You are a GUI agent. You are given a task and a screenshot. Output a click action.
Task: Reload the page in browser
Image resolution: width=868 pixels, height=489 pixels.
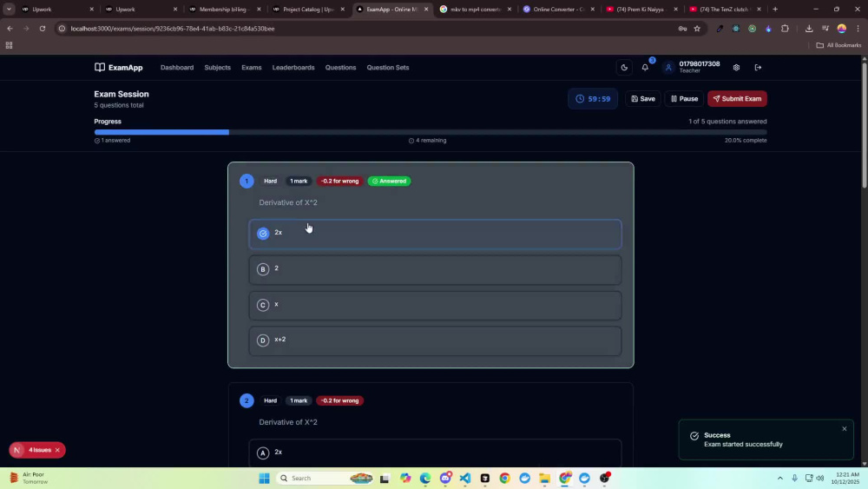pos(42,29)
